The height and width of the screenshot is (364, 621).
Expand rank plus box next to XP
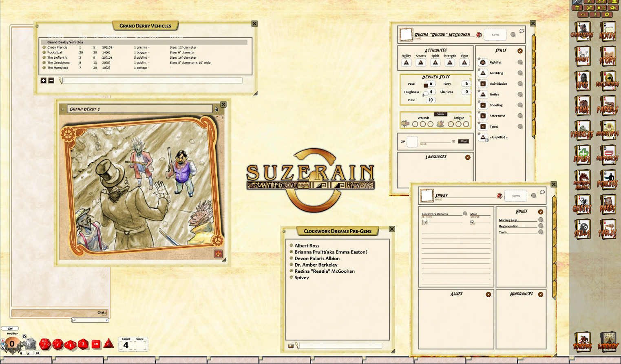[x=453, y=141]
